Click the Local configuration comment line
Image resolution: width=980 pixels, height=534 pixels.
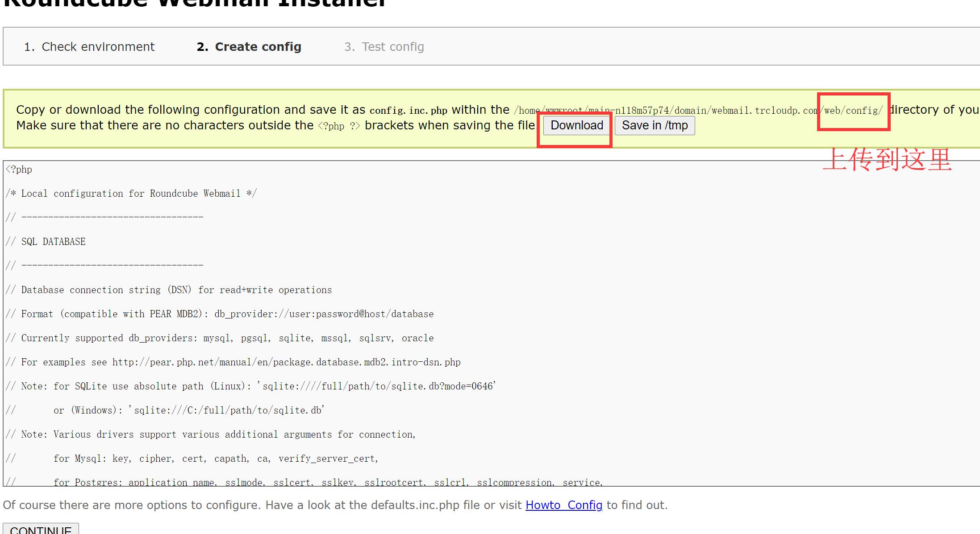click(x=131, y=194)
